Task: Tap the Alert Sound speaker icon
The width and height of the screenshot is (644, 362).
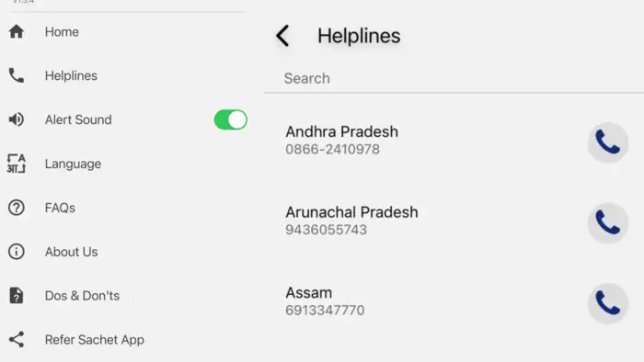Action: [x=17, y=119]
